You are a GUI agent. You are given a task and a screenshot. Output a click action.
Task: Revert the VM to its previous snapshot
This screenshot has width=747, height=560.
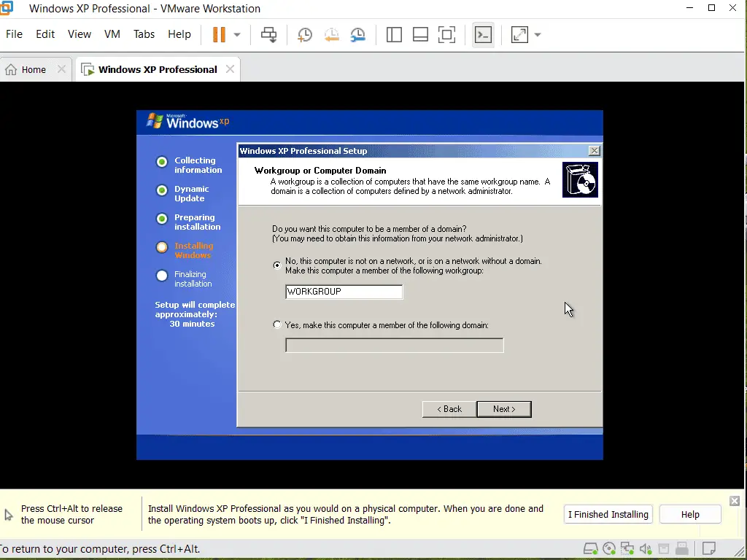pos(332,34)
